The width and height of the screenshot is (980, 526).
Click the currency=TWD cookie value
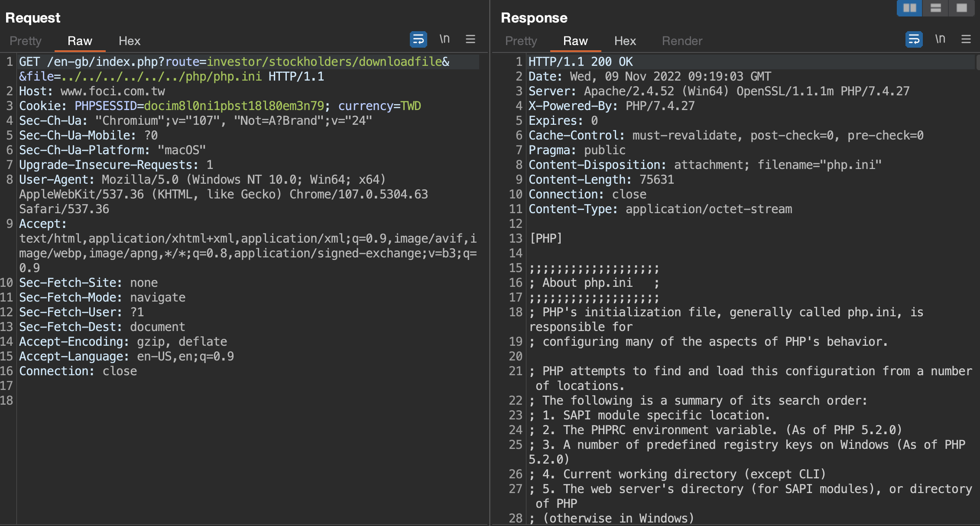(x=380, y=106)
